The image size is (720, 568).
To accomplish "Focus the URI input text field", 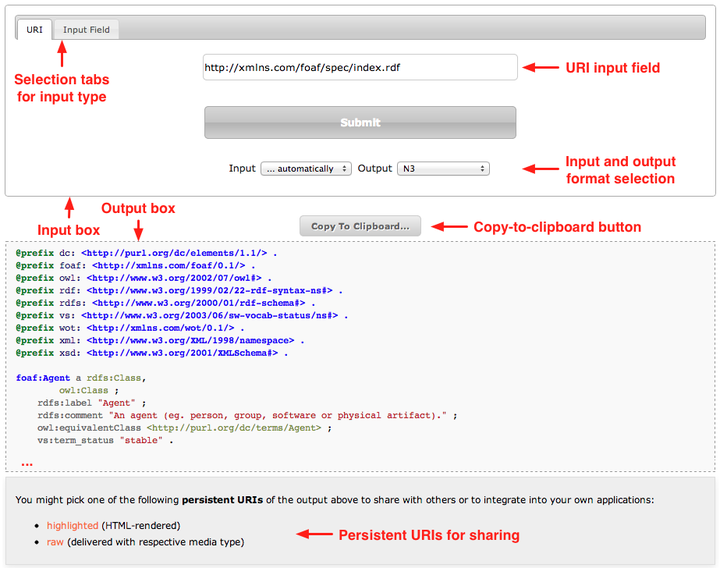I will pyautogui.click(x=360, y=68).
